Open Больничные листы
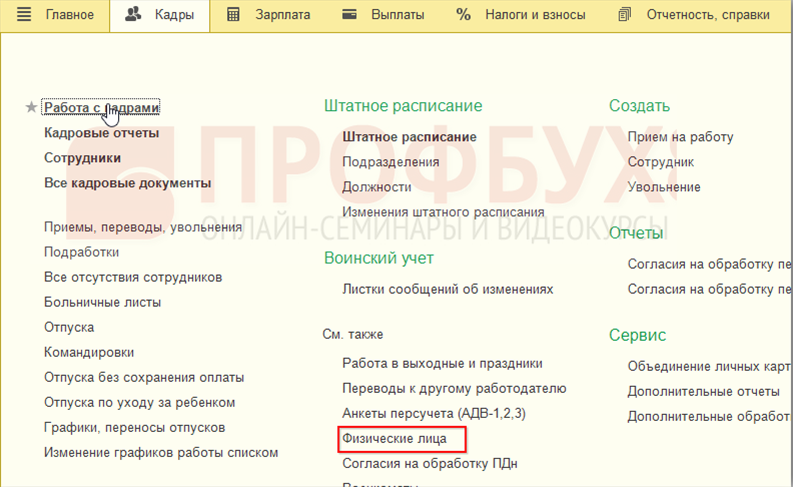 pyautogui.click(x=102, y=302)
